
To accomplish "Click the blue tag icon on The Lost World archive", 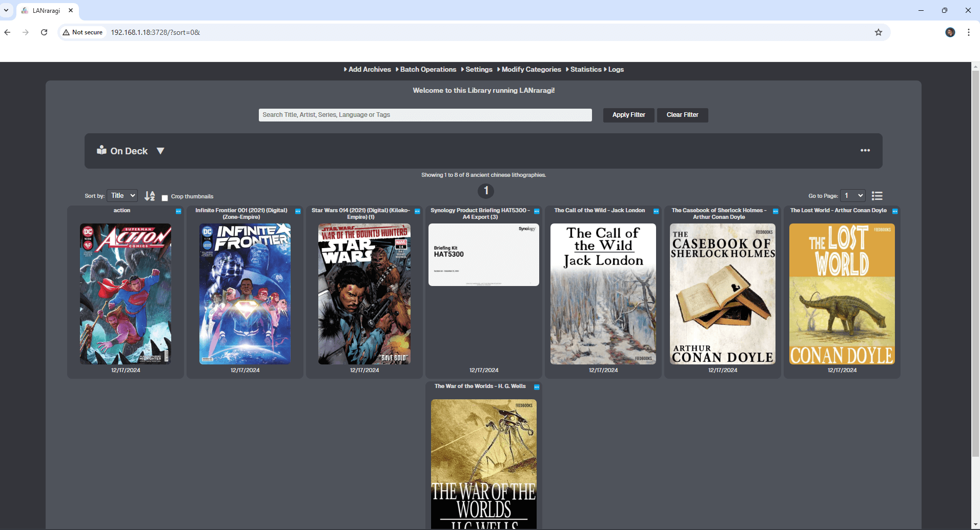I will pyautogui.click(x=895, y=211).
